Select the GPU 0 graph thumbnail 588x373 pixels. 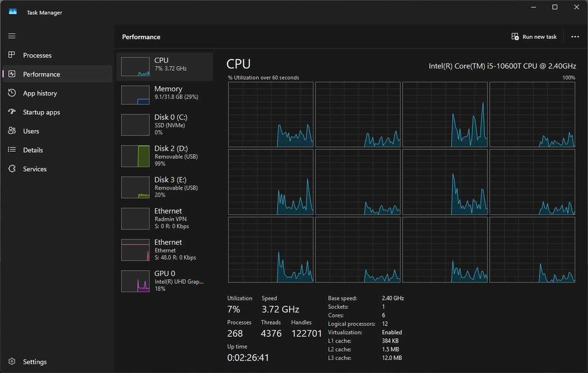click(135, 281)
